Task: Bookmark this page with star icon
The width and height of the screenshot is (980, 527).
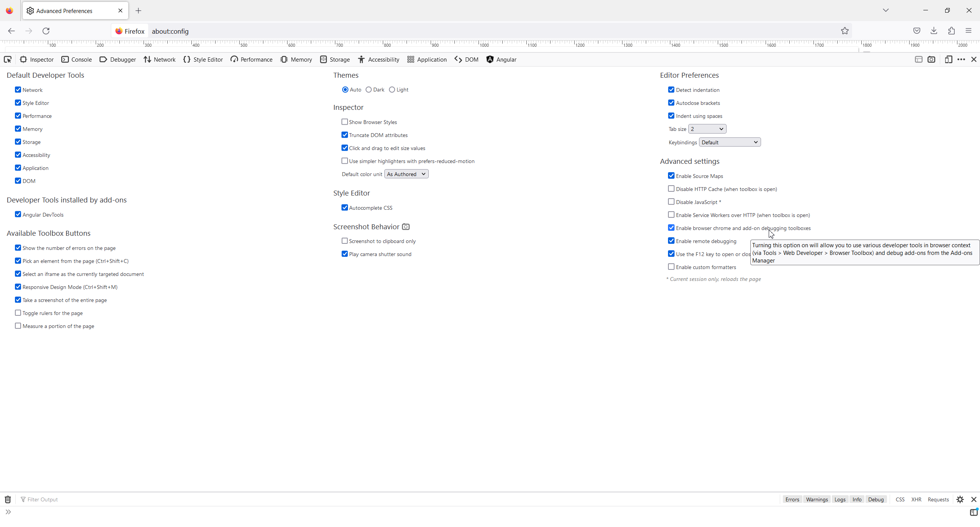Action: [x=845, y=31]
